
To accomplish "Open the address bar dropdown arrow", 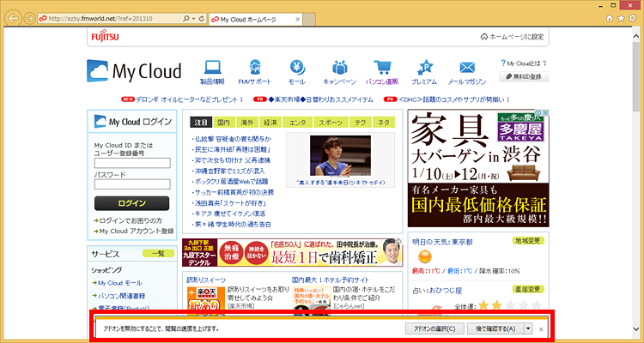I will (193, 19).
